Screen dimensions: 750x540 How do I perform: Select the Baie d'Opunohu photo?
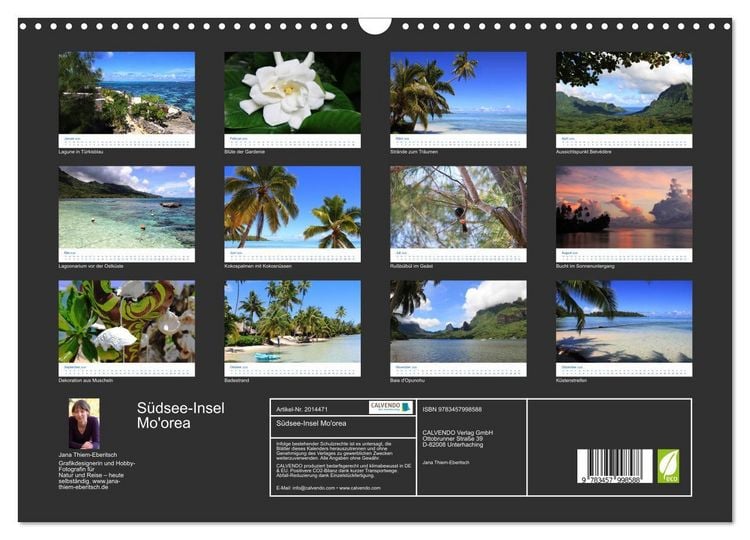pos(458,321)
